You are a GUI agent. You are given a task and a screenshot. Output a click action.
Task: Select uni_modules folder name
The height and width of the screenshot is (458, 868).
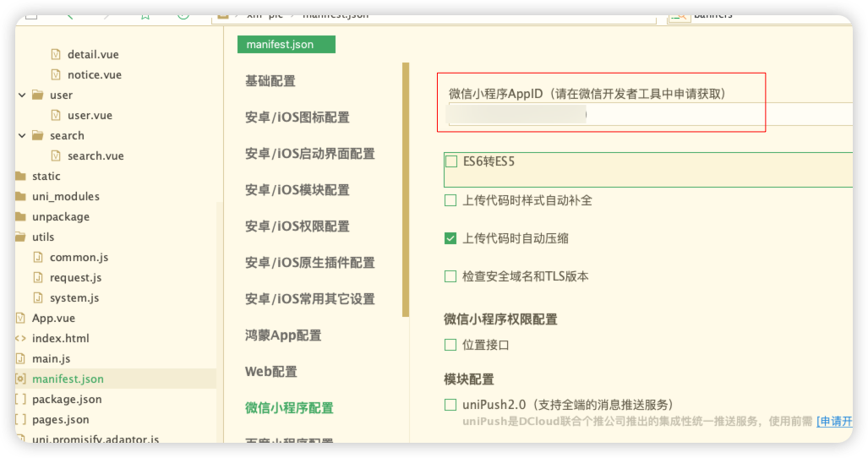click(x=66, y=196)
